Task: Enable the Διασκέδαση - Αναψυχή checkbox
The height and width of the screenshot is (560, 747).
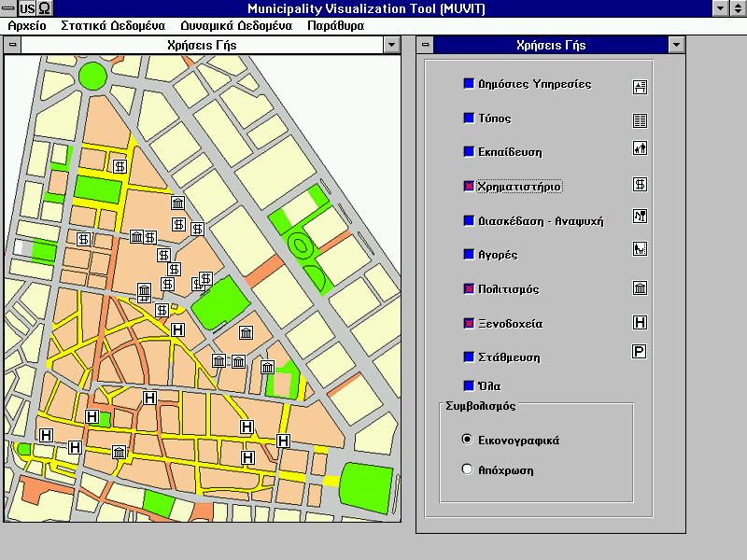Action: point(469,220)
